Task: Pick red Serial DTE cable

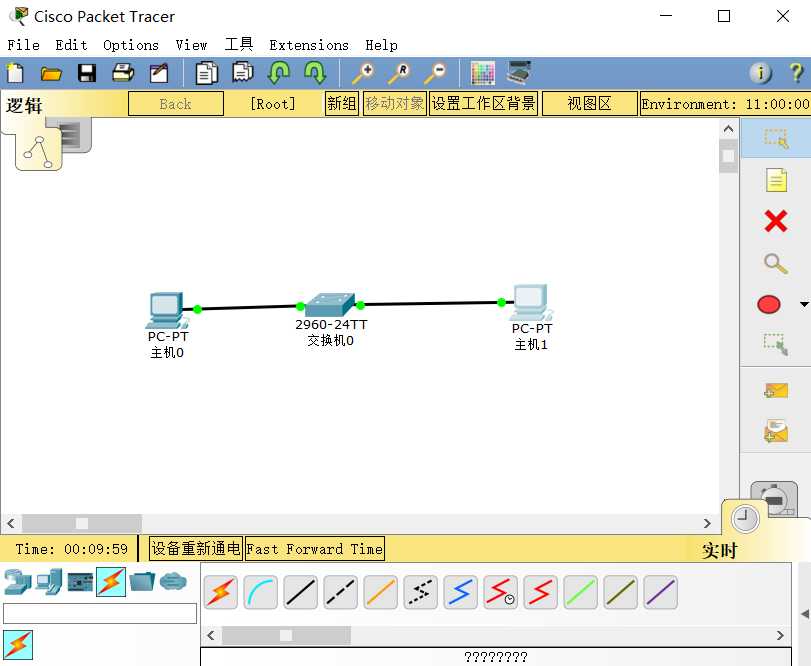Action: pyautogui.click(x=540, y=592)
